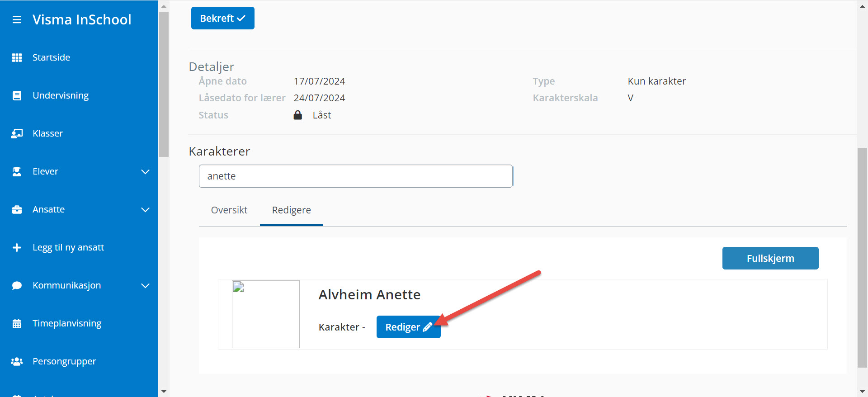Click Alvheim Anette's profile photo thumbnail

266,314
